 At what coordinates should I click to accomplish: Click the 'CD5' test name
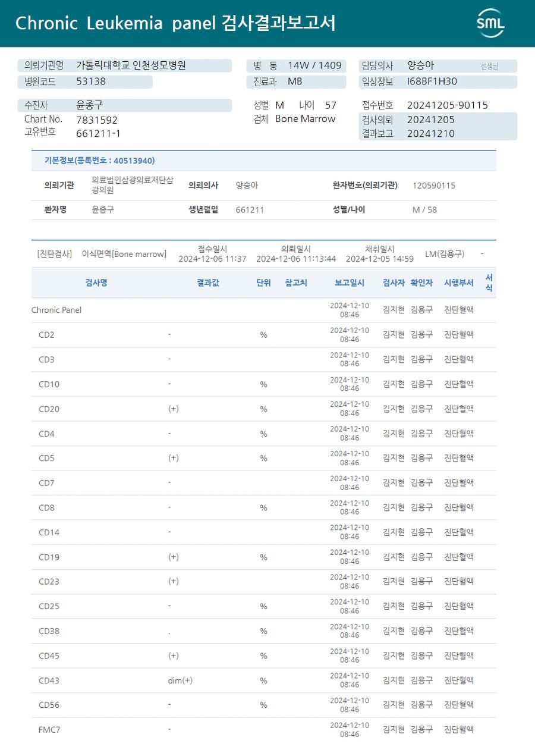(x=46, y=459)
